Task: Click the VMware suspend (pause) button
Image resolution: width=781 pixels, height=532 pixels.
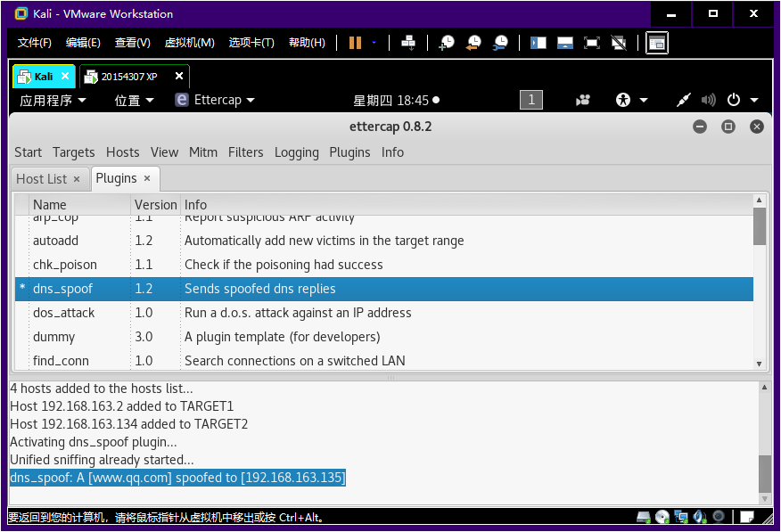Action: (x=356, y=43)
